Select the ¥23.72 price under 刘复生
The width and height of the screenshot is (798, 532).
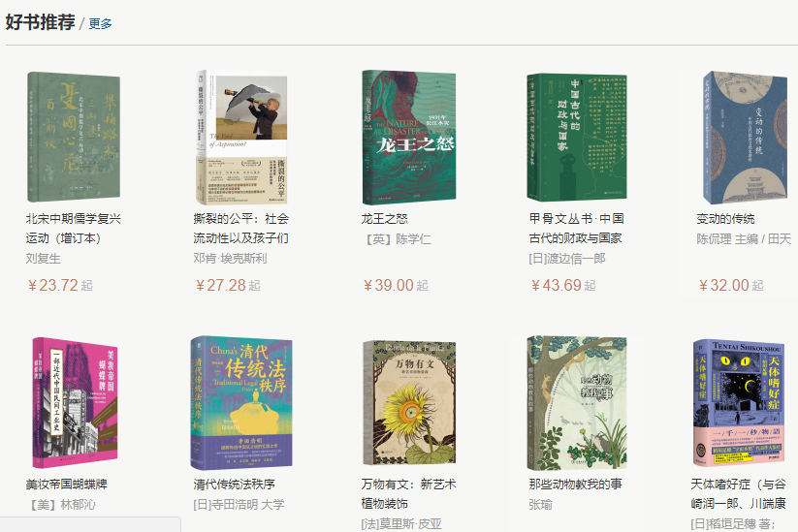tap(60, 285)
